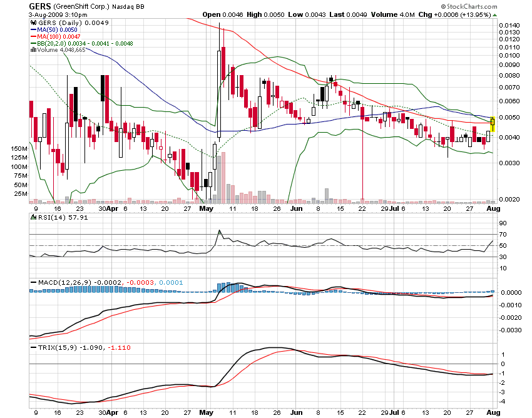532x418 pixels.
Task: Click the 90 level on the RSI axis
Action: (x=503, y=223)
